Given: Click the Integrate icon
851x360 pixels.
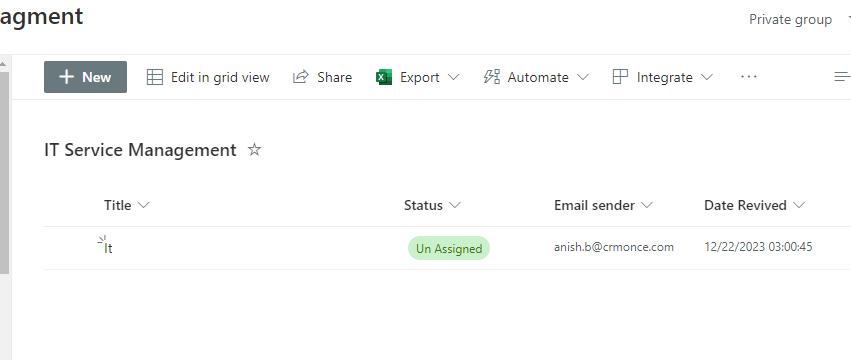Looking at the screenshot, I should tap(620, 77).
